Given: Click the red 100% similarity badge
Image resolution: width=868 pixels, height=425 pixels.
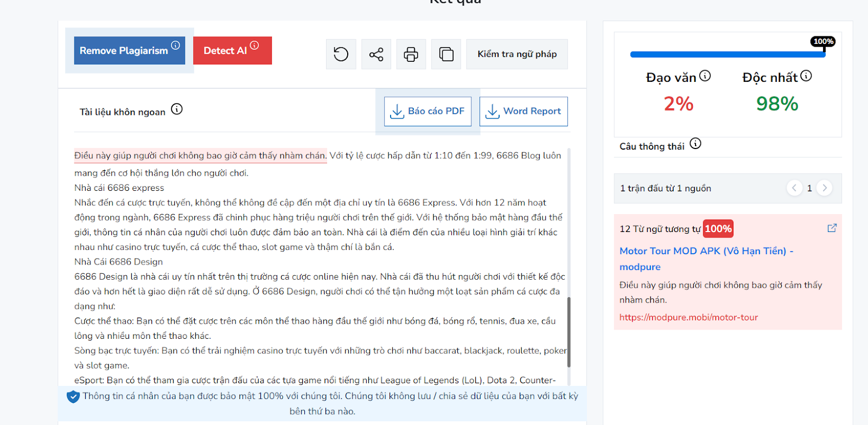Looking at the screenshot, I should [x=718, y=229].
